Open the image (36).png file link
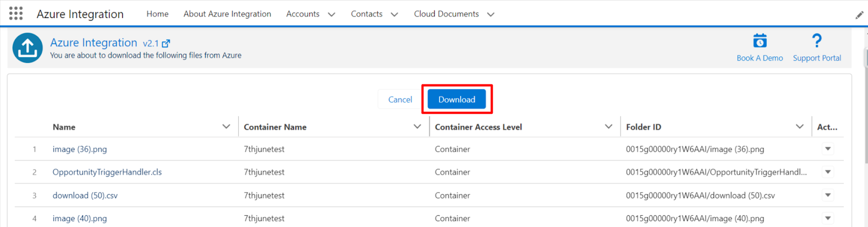868x227 pixels. [x=80, y=149]
